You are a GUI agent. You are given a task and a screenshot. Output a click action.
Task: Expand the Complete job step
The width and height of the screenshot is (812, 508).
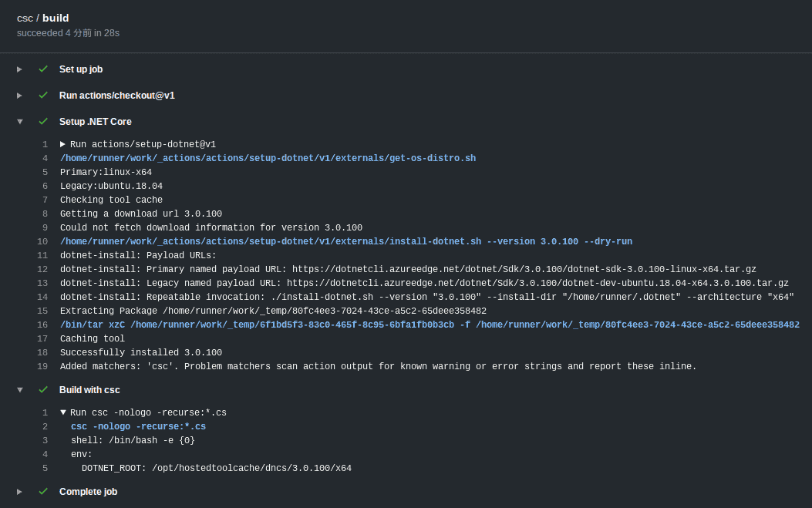tap(19, 491)
